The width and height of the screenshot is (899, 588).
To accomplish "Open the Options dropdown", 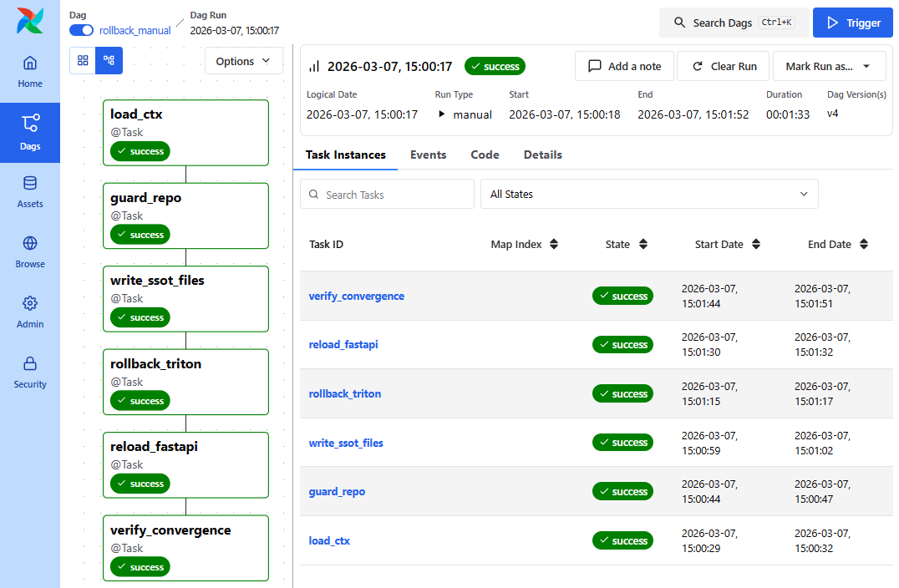I will pyautogui.click(x=242, y=60).
